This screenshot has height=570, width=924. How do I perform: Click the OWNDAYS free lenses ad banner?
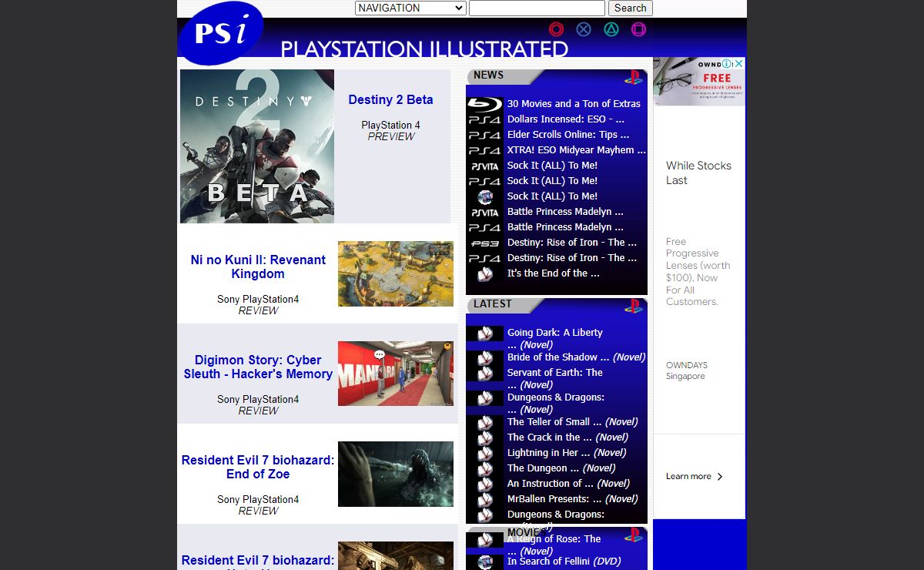699,82
